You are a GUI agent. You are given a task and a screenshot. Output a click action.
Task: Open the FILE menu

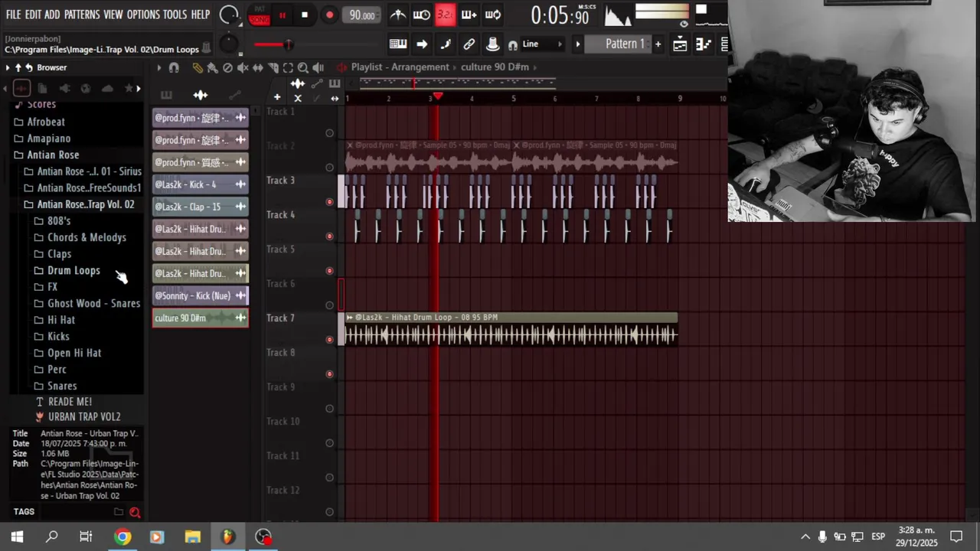click(x=13, y=15)
